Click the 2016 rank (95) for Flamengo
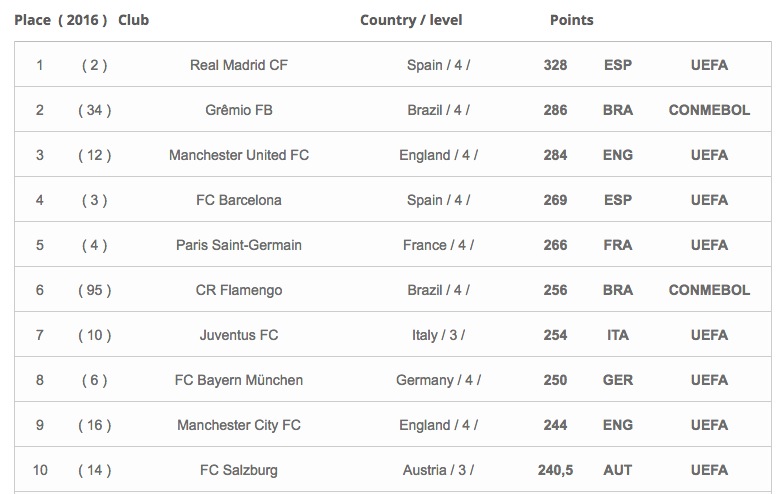The height and width of the screenshot is (494, 784). [94, 290]
